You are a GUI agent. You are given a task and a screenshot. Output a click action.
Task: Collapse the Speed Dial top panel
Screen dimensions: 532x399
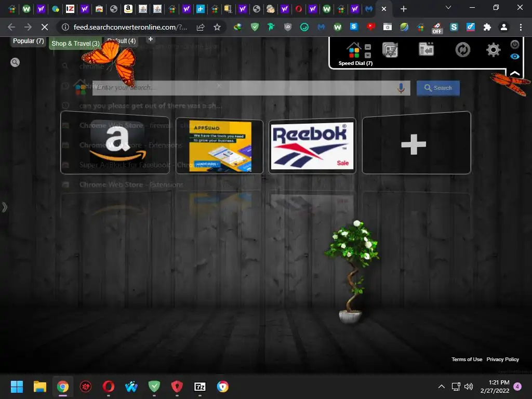click(x=515, y=73)
